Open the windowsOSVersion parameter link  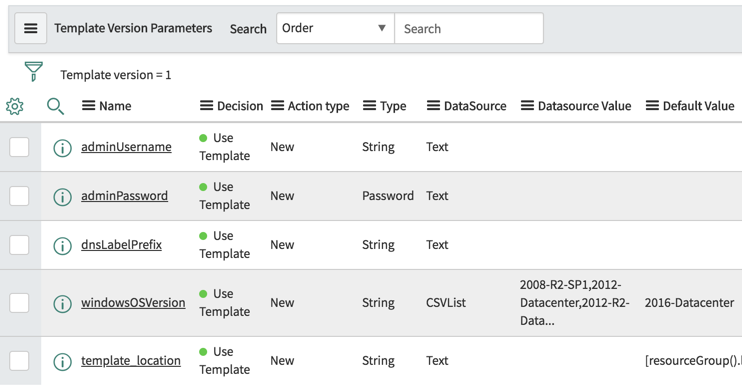coord(133,303)
